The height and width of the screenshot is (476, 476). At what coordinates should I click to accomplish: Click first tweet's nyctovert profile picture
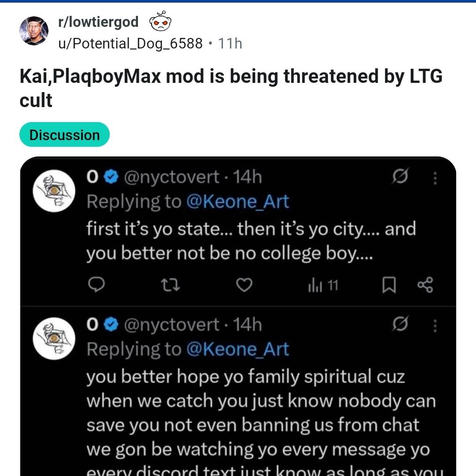pyautogui.click(x=54, y=191)
